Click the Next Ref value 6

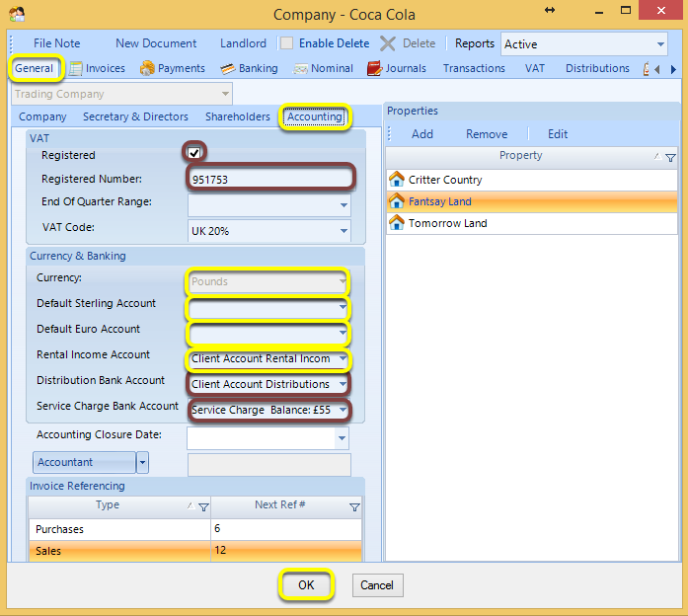(217, 528)
